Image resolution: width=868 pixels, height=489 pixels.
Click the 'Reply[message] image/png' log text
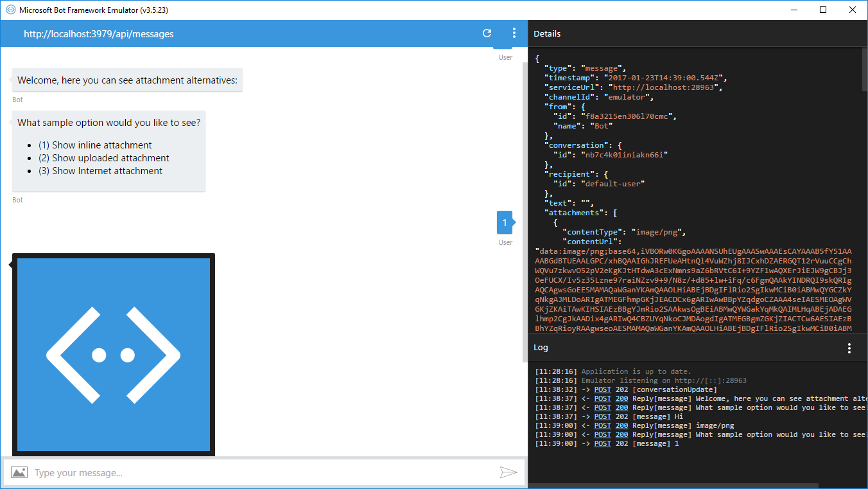point(683,425)
